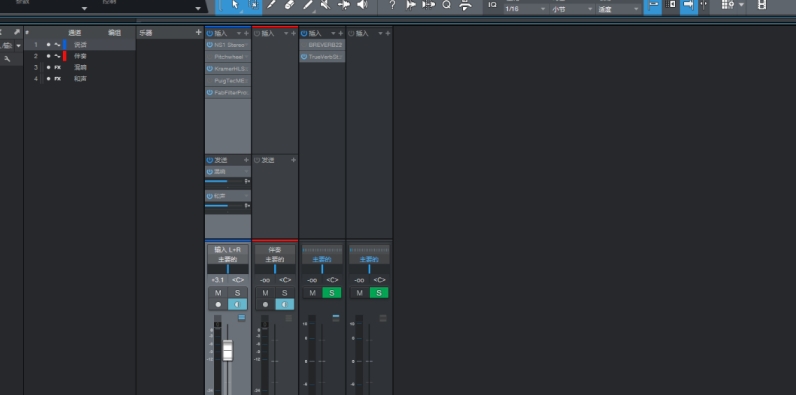The image size is (796, 395).
Task: Open the Quantize Q panel icon
Action: click(x=446, y=5)
